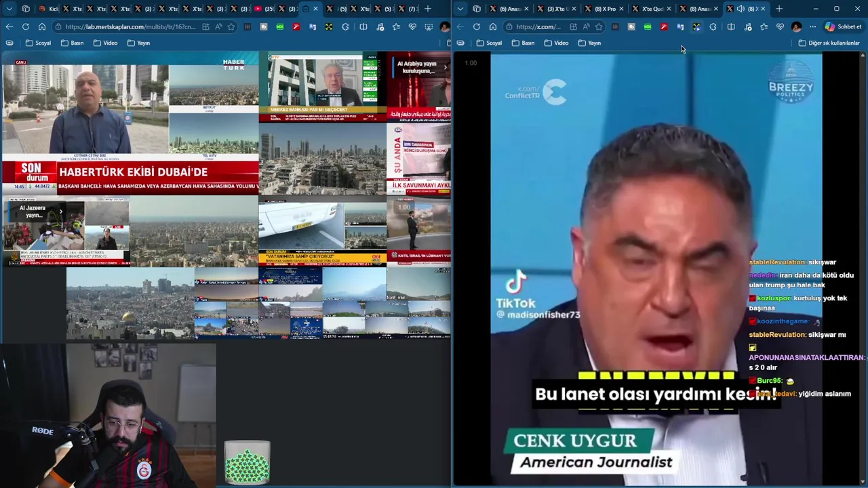Open the Habertürk live stream tile
The width and height of the screenshot is (868, 488).
click(130, 125)
